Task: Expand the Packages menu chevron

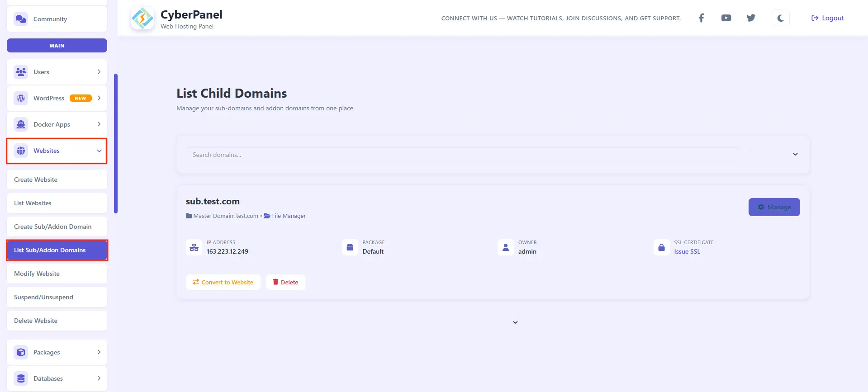Action: [99, 352]
